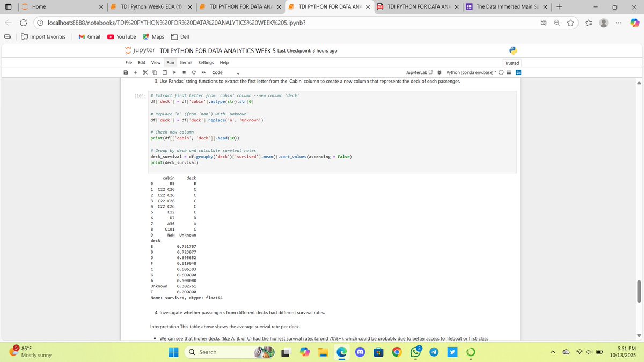Open the Windows Start menu
Viewport: 644px width, 362px height.
pyautogui.click(x=173, y=352)
